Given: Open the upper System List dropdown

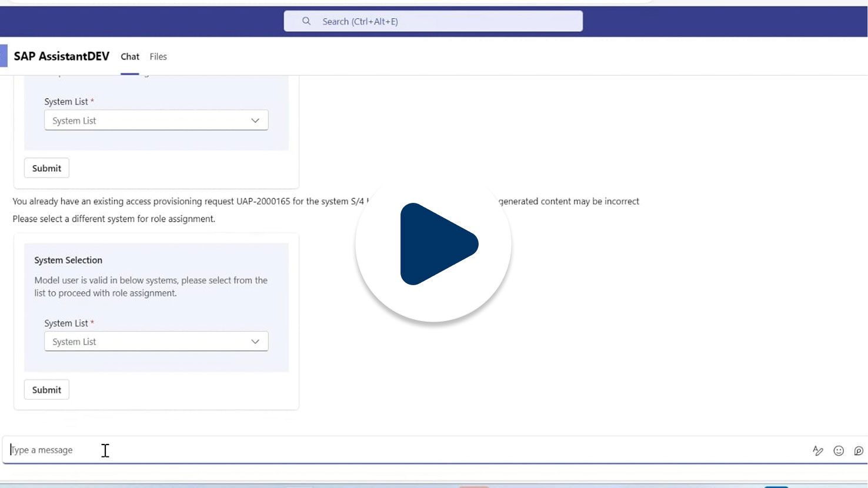Looking at the screenshot, I should (156, 120).
